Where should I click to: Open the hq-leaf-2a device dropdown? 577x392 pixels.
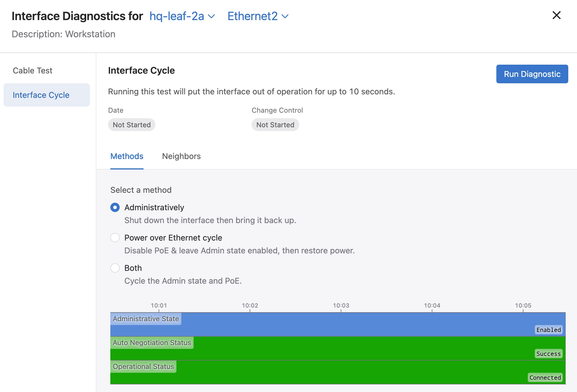[182, 16]
